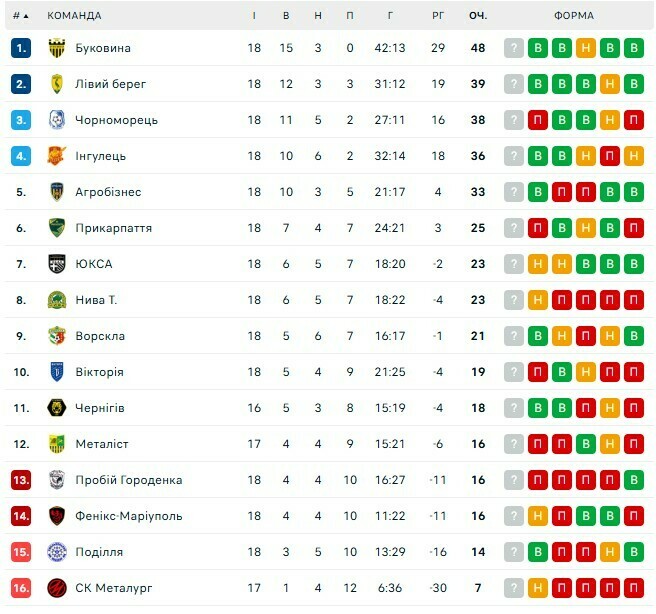Sort table by РГ goal difference header
The image size is (656, 614).
(x=438, y=16)
